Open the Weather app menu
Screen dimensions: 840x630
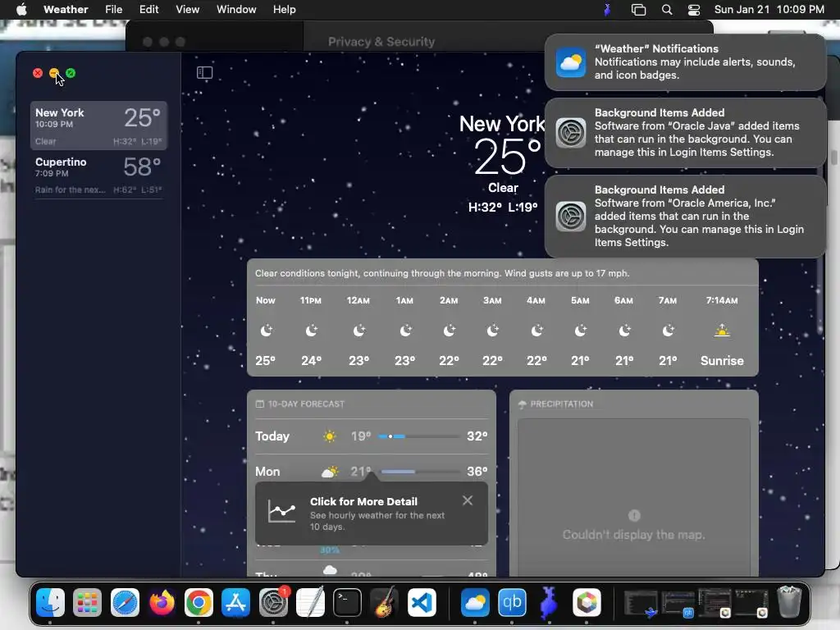pyautogui.click(x=66, y=9)
